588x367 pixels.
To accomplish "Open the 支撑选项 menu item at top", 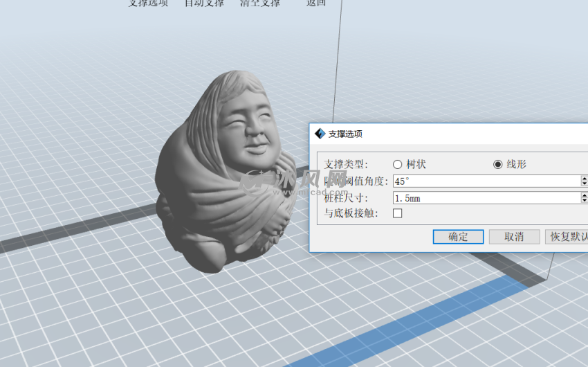I will click(x=148, y=3).
